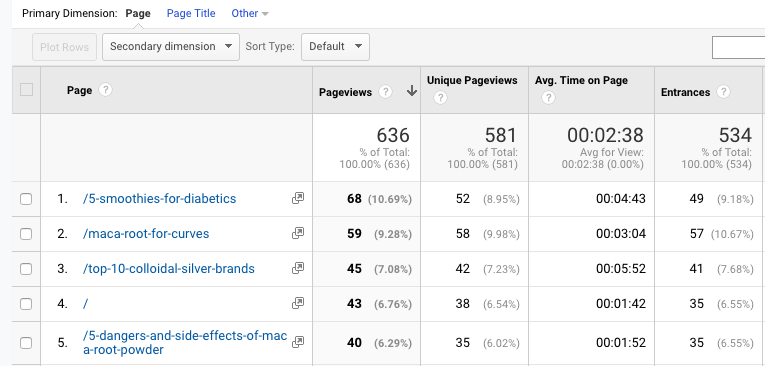Click total entrances value 534
The height and width of the screenshot is (366, 765).
coord(735,135)
